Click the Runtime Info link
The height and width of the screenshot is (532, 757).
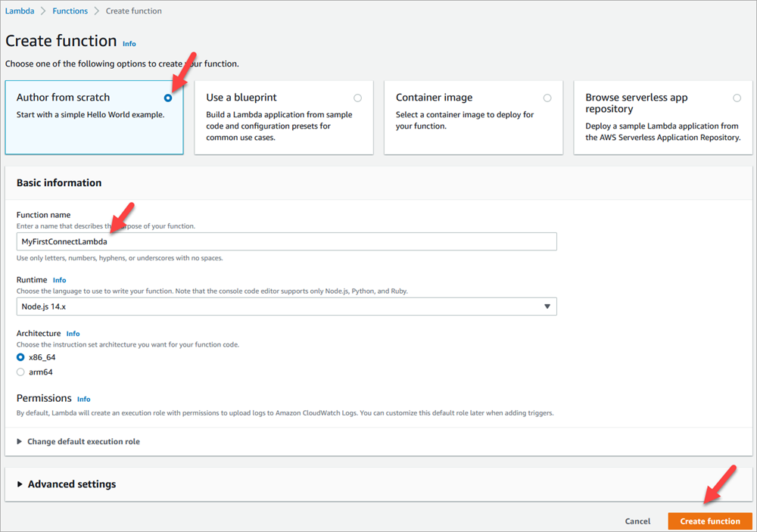(x=59, y=279)
